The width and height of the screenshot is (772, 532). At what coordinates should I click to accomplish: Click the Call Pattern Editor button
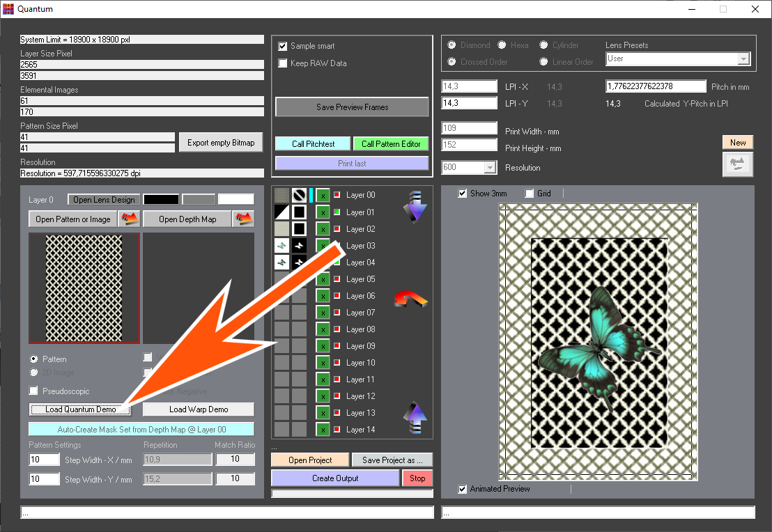[x=391, y=144]
